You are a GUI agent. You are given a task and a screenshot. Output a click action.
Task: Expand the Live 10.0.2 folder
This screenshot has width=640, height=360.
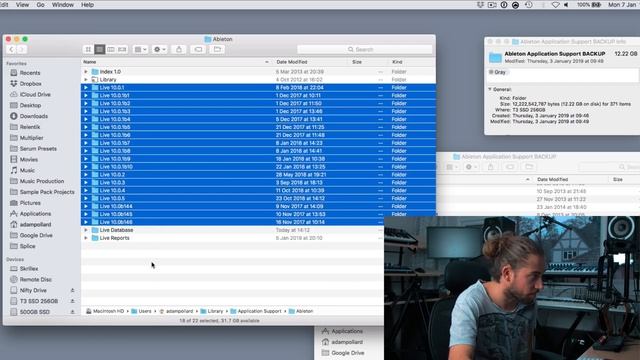(x=86, y=174)
